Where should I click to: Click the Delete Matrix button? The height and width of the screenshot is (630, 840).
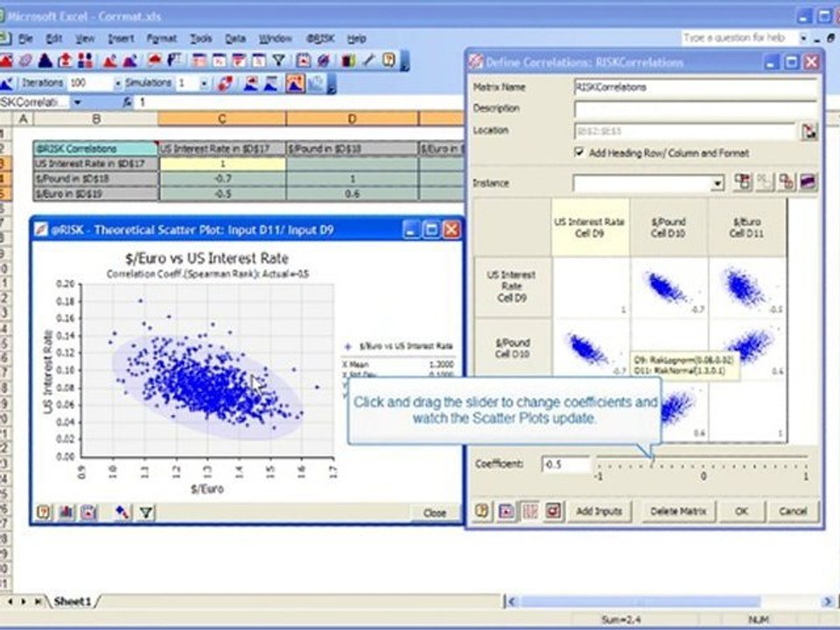[x=678, y=511]
